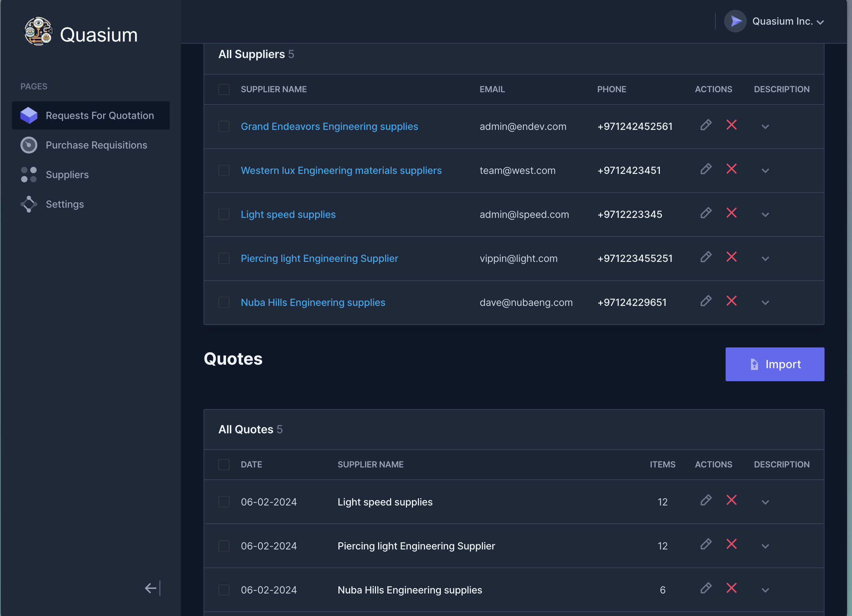The width and height of the screenshot is (852, 616).
Task: Edit the Light speed supplies supplier
Action: point(706,213)
